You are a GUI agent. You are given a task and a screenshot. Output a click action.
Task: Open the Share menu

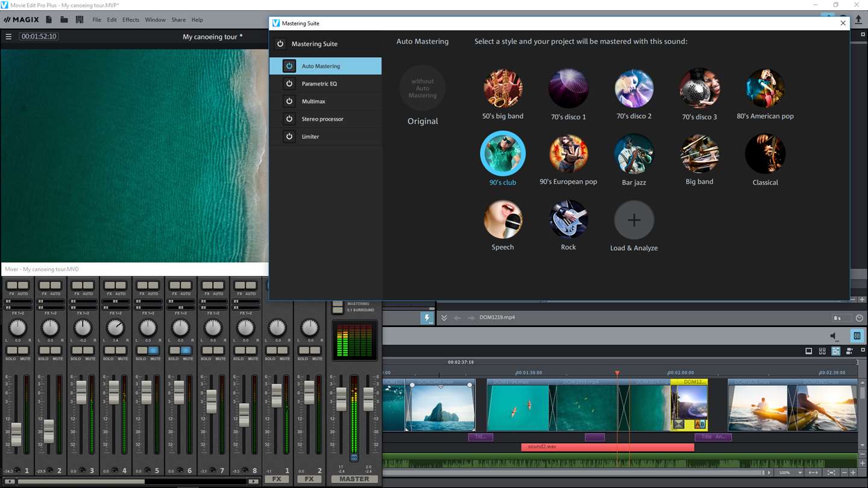pyautogui.click(x=178, y=20)
